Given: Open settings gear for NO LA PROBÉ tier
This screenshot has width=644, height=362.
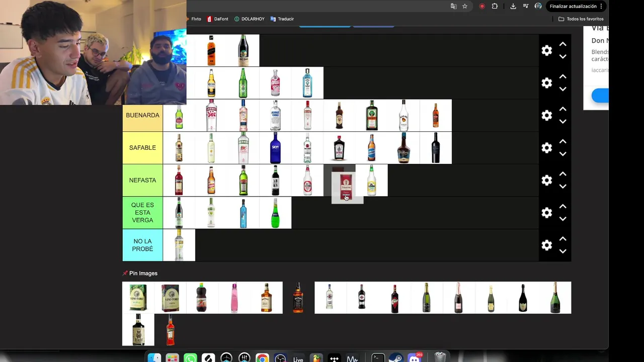Looking at the screenshot, I should tap(546, 245).
